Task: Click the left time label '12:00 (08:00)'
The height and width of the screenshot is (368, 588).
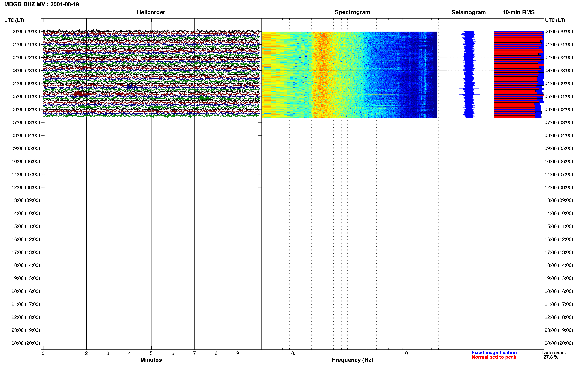Action: (x=26, y=187)
